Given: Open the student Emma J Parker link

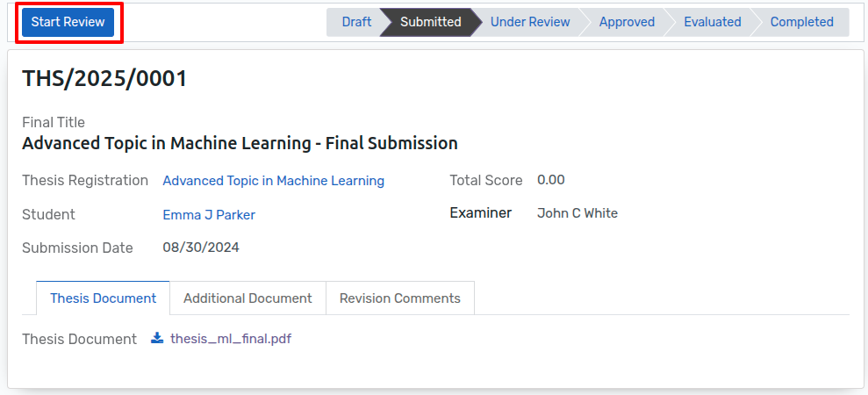Looking at the screenshot, I should (x=209, y=215).
